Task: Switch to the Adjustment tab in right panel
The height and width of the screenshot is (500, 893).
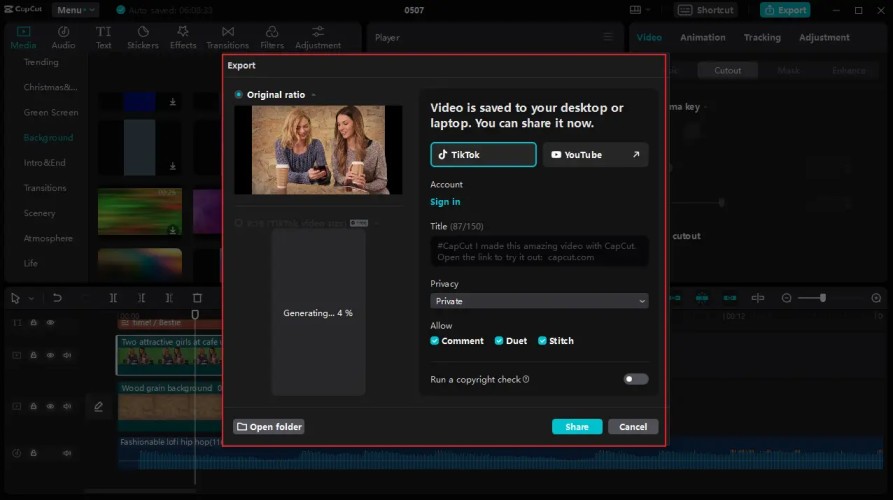Action: (x=824, y=37)
